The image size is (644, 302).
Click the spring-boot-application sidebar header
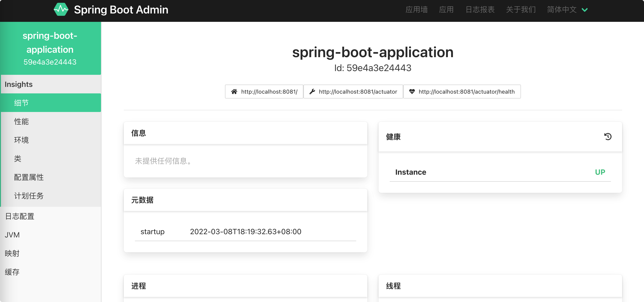50,48
